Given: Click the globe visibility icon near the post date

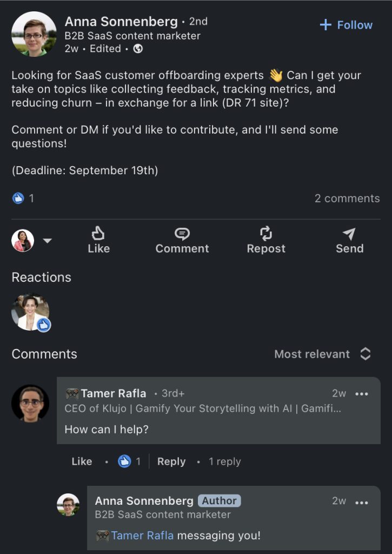Looking at the screenshot, I should coord(138,49).
